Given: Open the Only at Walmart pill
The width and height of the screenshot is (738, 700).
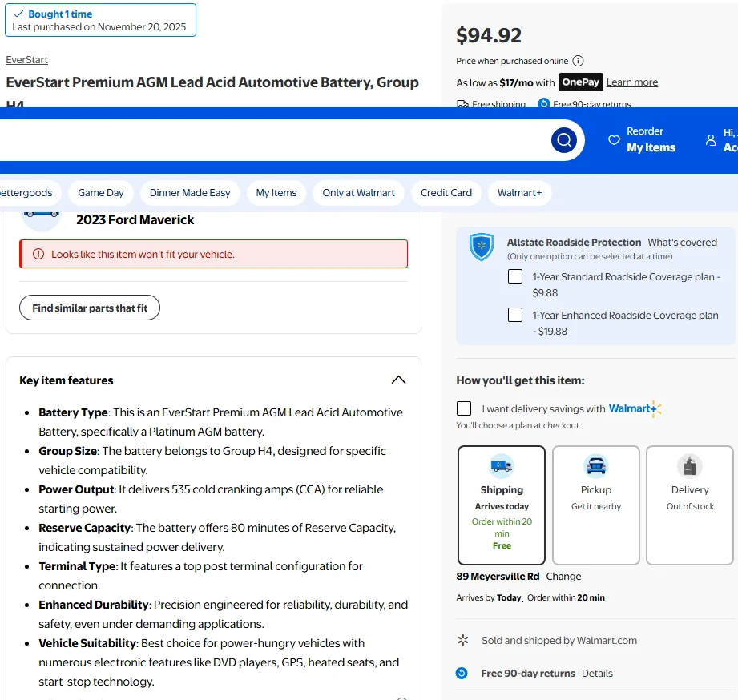Looking at the screenshot, I should coord(358,193).
